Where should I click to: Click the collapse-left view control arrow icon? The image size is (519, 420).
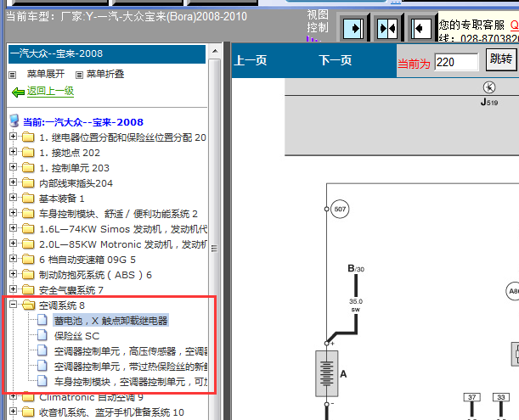click(421, 29)
